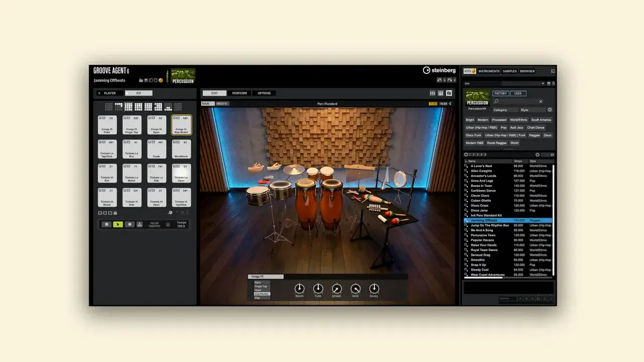Select the MIDI FX sub-tab
Viewport: 644px width, 362px height.
(x=222, y=104)
